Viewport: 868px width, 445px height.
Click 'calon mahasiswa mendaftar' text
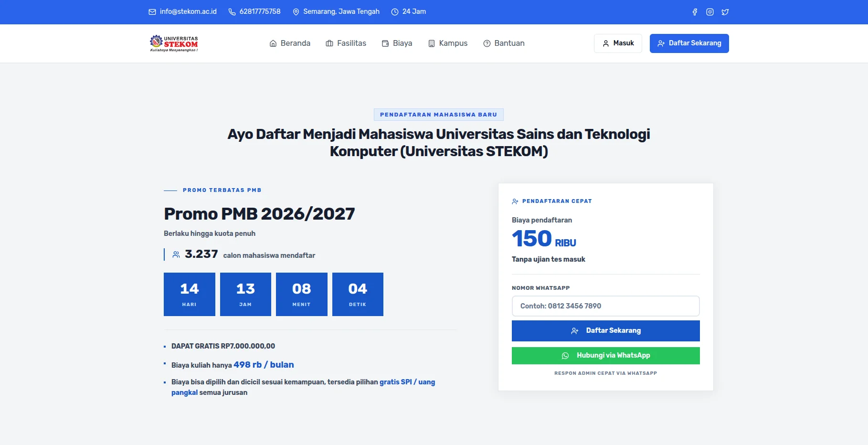click(269, 255)
